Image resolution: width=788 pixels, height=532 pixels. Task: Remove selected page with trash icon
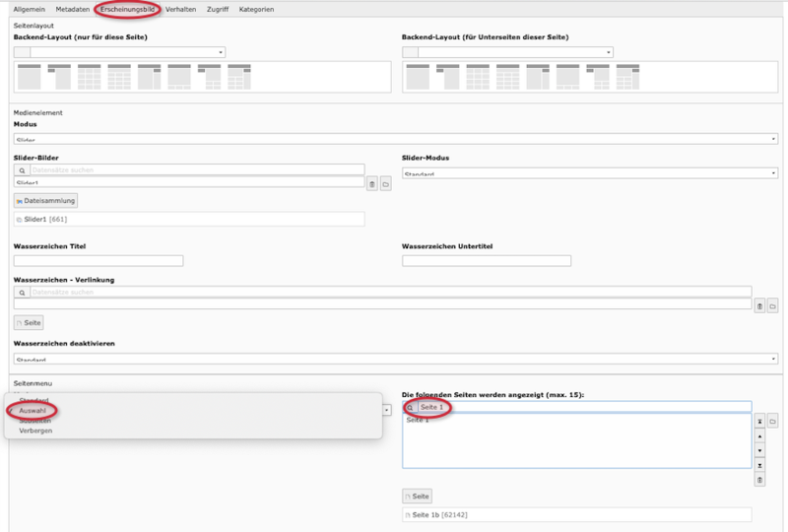click(759, 480)
